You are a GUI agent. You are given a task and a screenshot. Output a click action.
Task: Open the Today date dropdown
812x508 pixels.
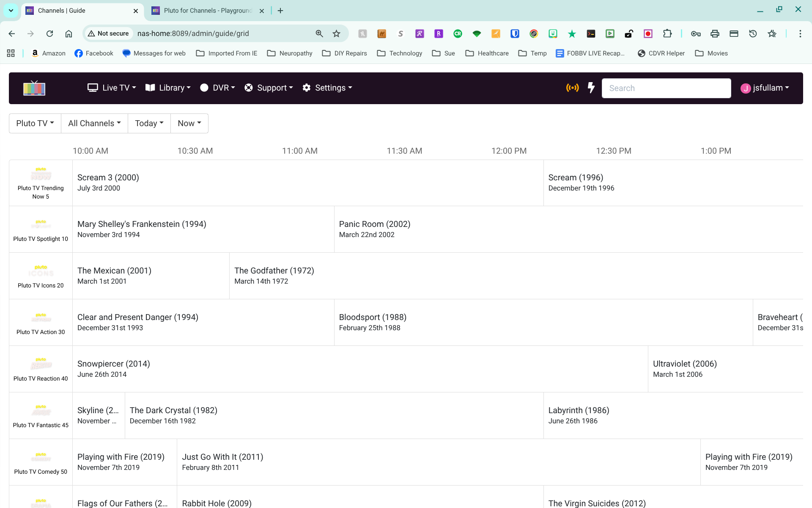click(149, 123)
